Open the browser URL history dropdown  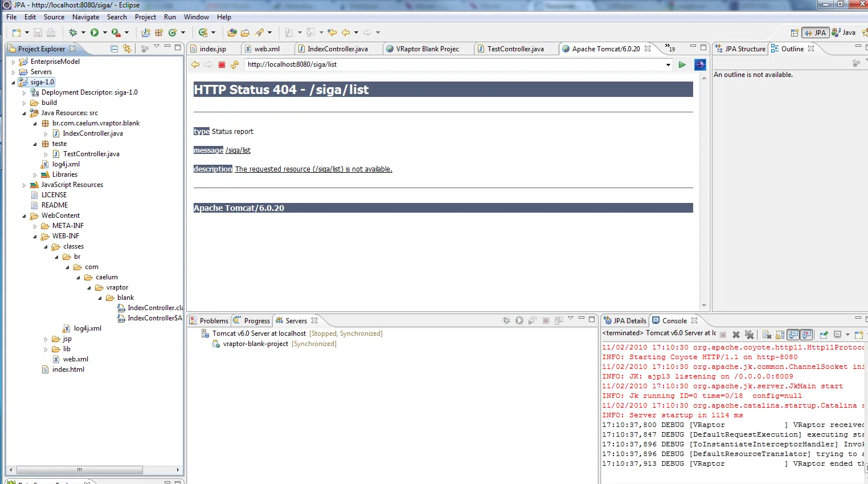click(668, 64)
